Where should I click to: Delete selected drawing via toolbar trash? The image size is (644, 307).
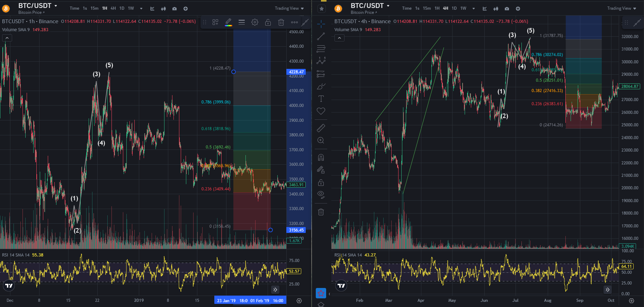click(x=281, y=22)
